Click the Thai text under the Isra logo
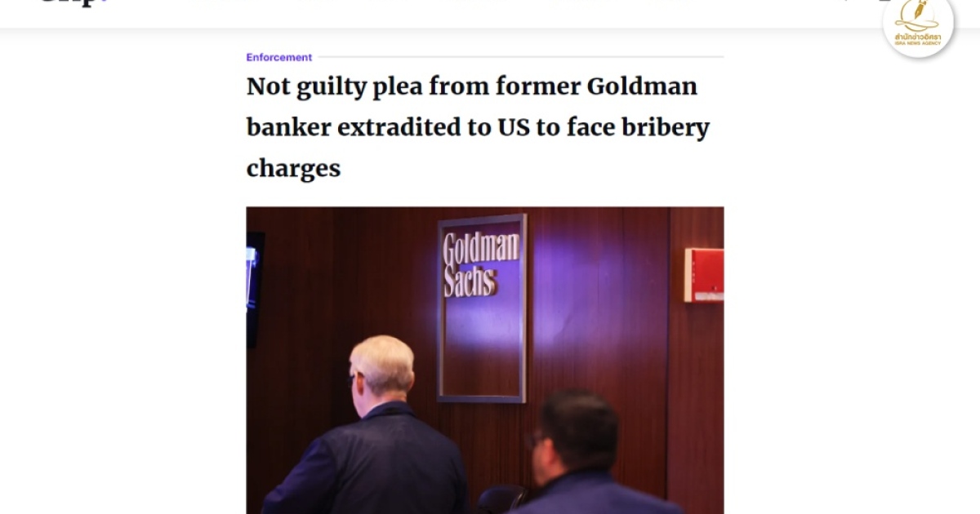Screen dimensions: 980x514 pyautogui.click(x=917, y=37)
